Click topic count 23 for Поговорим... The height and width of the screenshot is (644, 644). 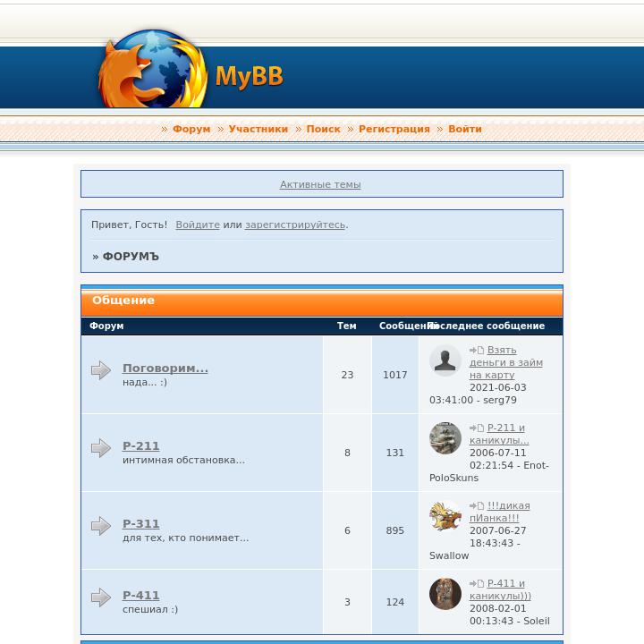click(x=347, y=375)
